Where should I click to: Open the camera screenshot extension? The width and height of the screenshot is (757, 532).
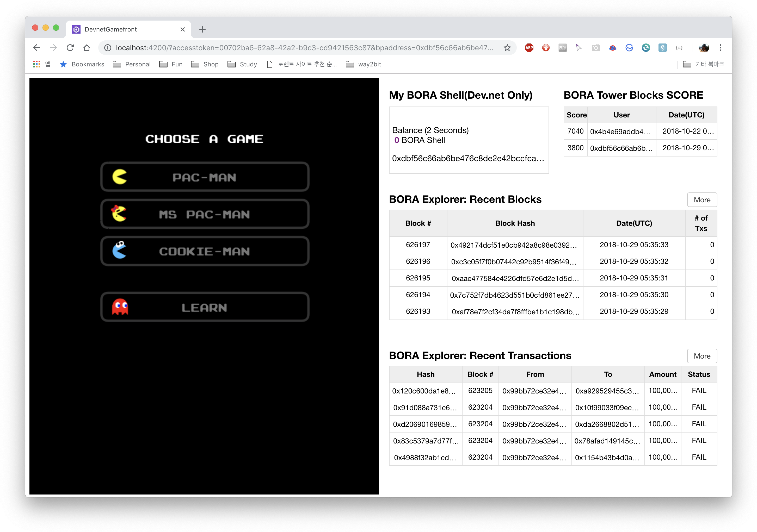[596, 48]
